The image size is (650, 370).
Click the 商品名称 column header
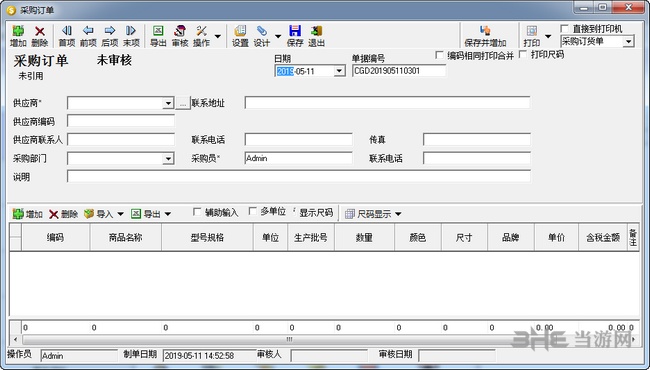coord(126,237)
